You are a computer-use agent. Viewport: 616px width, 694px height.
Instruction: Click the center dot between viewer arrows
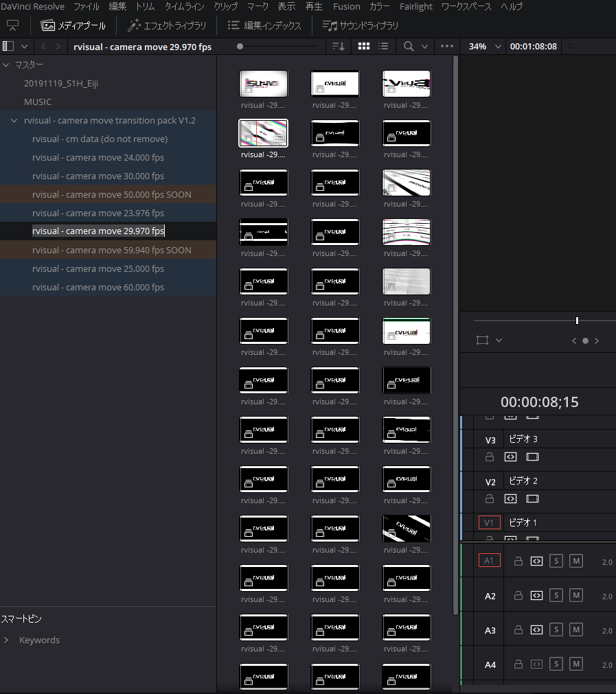[x=586, y=340]
